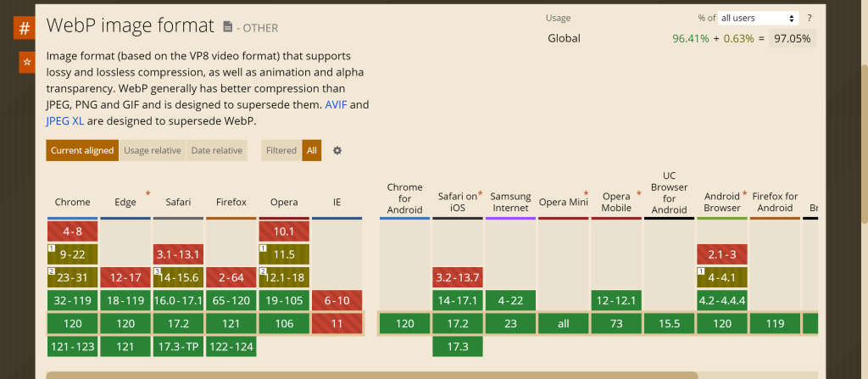Open the AVIF link

click(336, 105)
